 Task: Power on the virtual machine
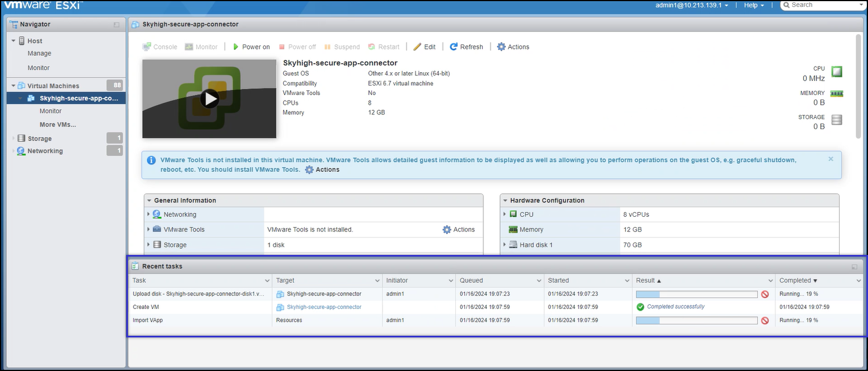click(251, 47)
